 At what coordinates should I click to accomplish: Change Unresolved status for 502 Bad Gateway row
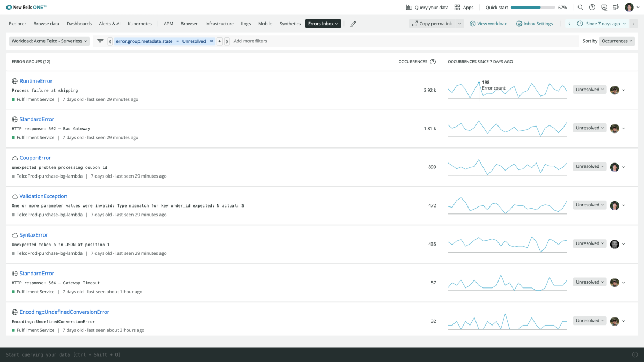coord(590,128)
